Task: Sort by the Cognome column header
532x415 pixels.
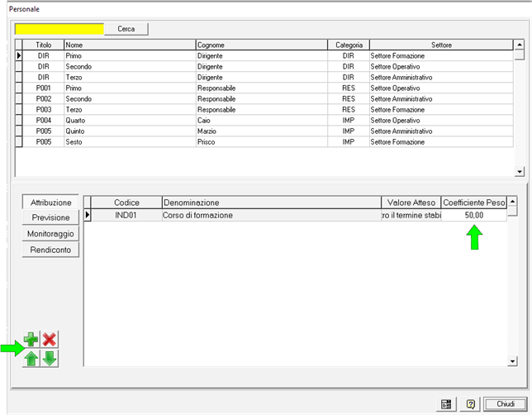Action: [x=260, y=45]
